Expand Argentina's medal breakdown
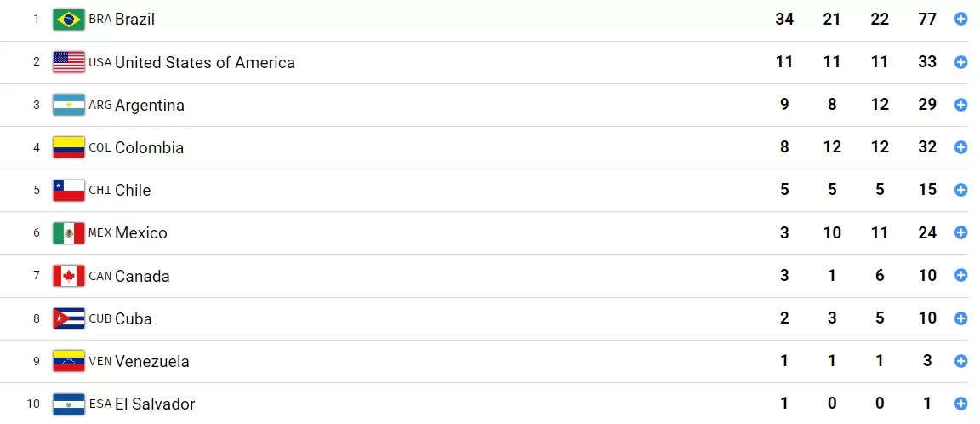 tap(960, 105)
